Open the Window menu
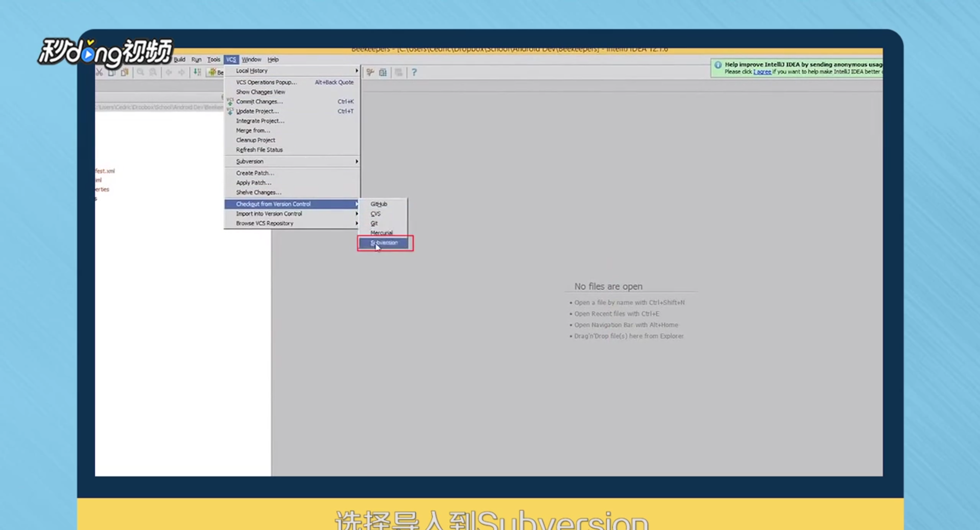The width and height of the screenshot is (980, 530). 251,60
